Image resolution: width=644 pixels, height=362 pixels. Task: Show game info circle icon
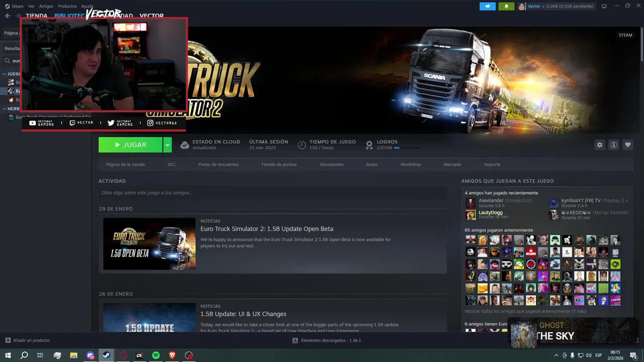[x=613, y=145]
